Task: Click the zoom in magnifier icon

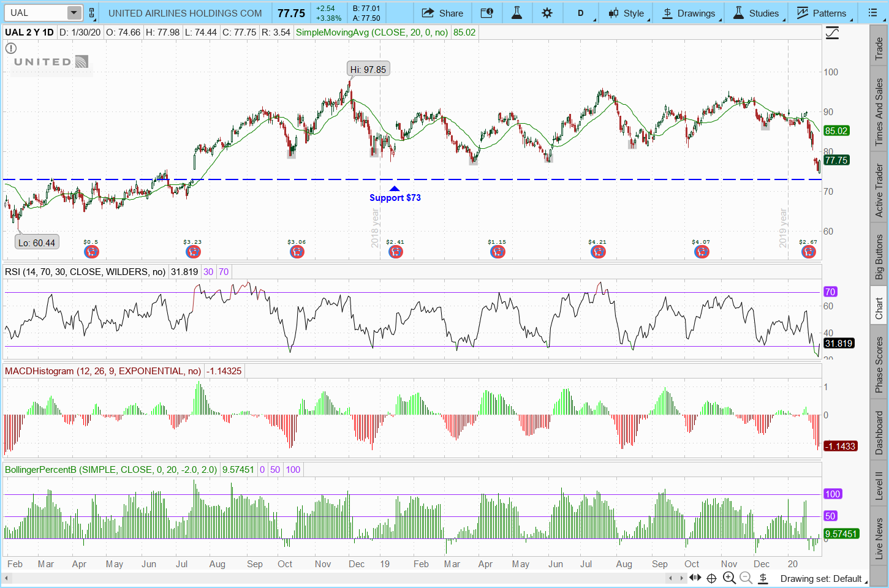Action: 729,578
